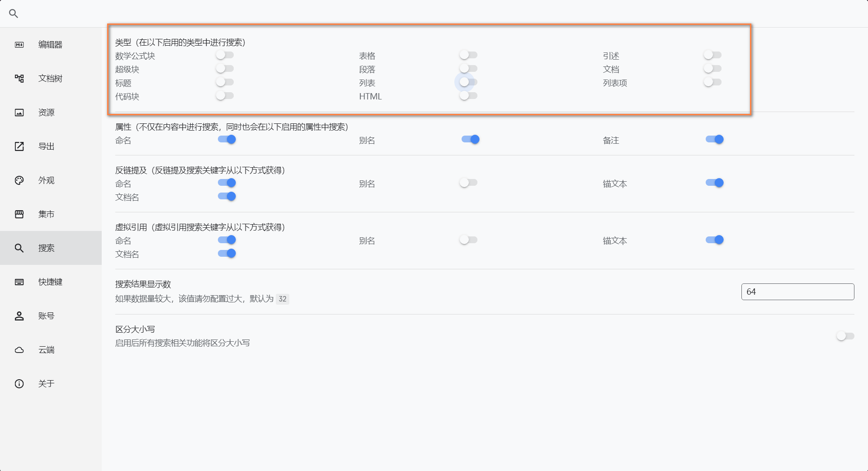
Task: Disable 命名 under 反链提及
Action: click(x=226, y=183)
